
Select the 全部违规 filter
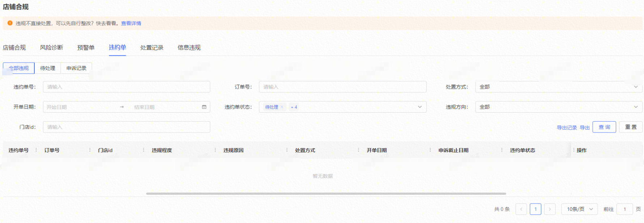click(19, 68)
